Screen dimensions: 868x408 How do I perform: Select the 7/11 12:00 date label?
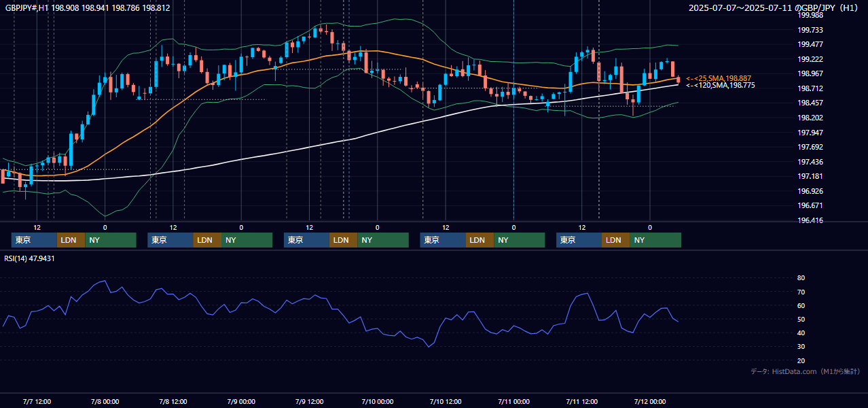pos(581,401)
